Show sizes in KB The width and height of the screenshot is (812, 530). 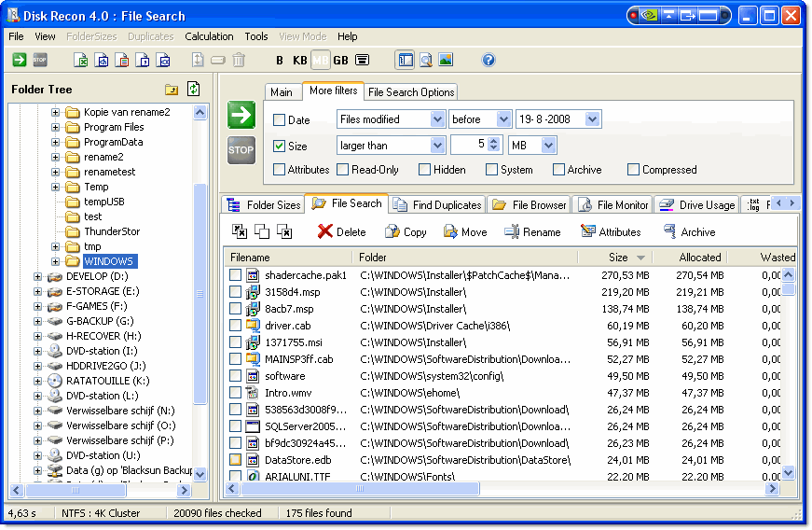pos(300,60)
